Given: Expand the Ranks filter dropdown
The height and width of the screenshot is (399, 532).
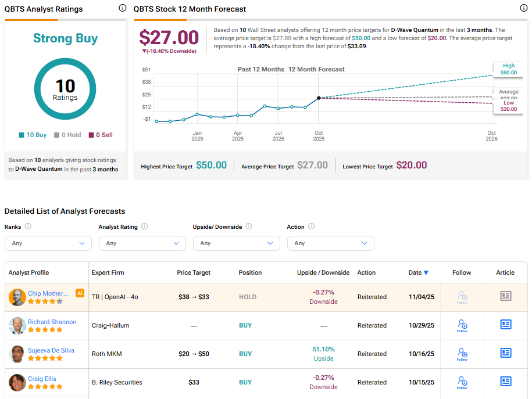Looking at the screenshot, I should [48, 243].
